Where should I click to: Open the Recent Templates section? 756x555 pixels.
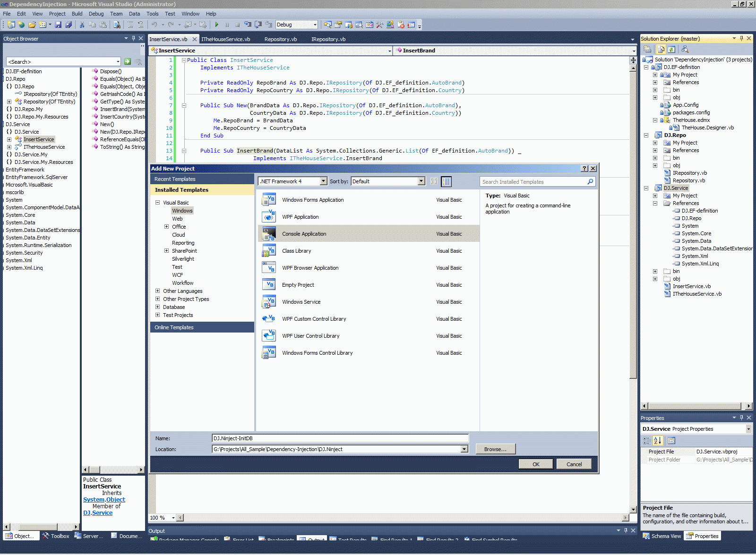tap(202, 179)
